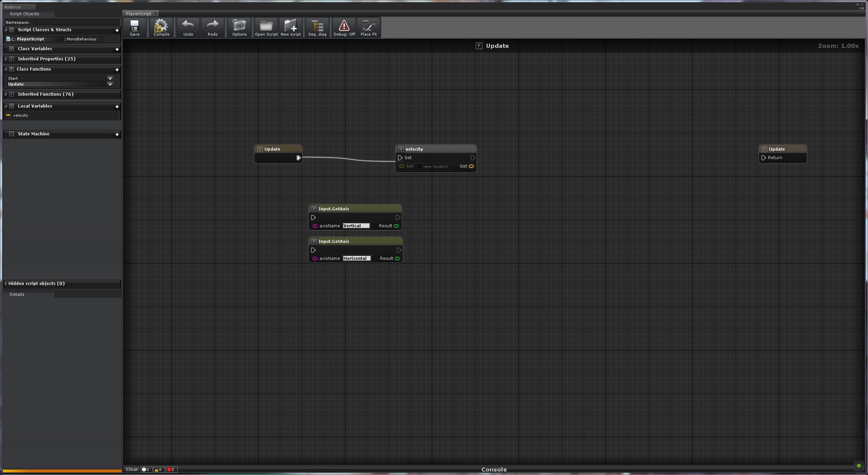This screenshot has height=475, width=868.
Task: Select the PlayerScript tab
Action: (138, 14)
